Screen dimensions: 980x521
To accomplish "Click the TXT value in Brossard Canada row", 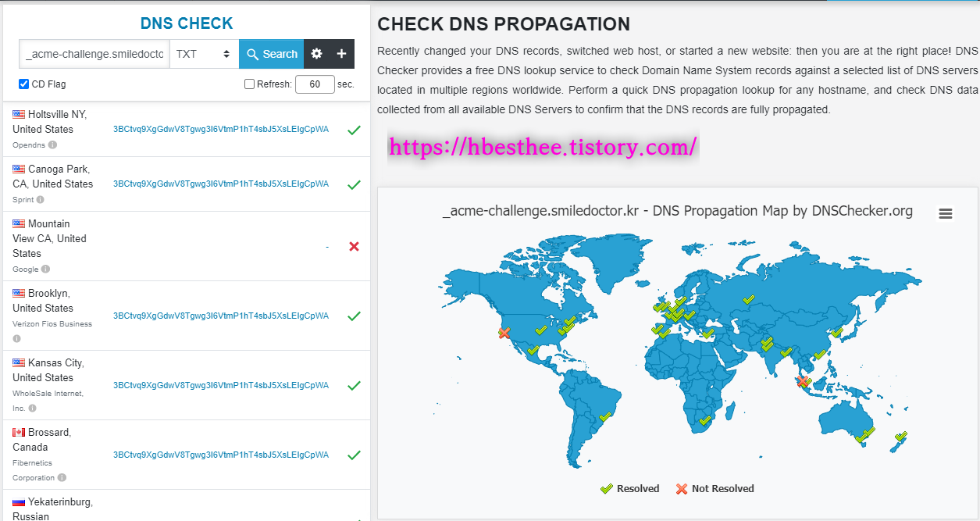I will (x=221, y=455).
